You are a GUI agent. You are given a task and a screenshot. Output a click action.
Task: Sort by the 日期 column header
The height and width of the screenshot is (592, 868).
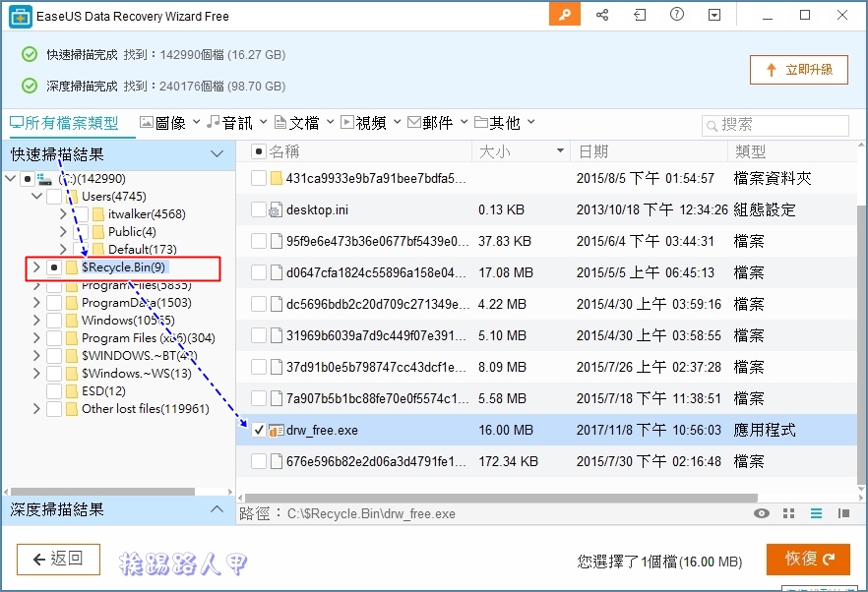(593, 151)
